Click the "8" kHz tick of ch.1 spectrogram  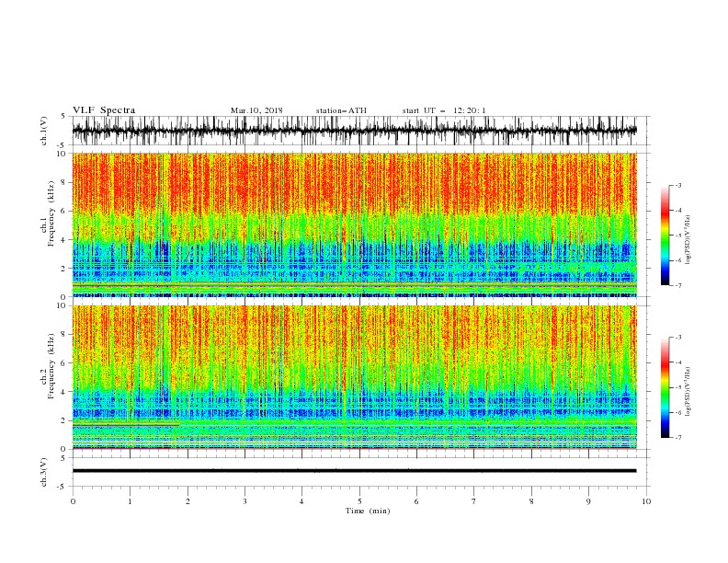point(63,182)
